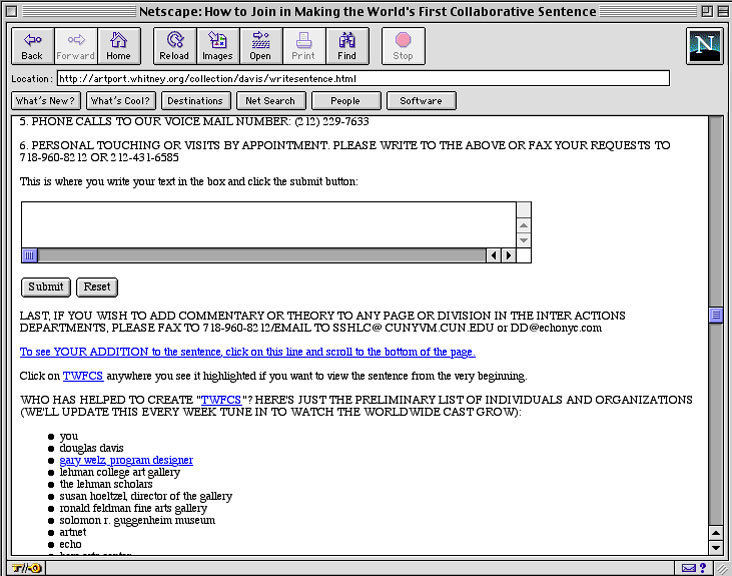Open the Home page icon
This screenshot has width=732, height=576.
click(119, 46)
